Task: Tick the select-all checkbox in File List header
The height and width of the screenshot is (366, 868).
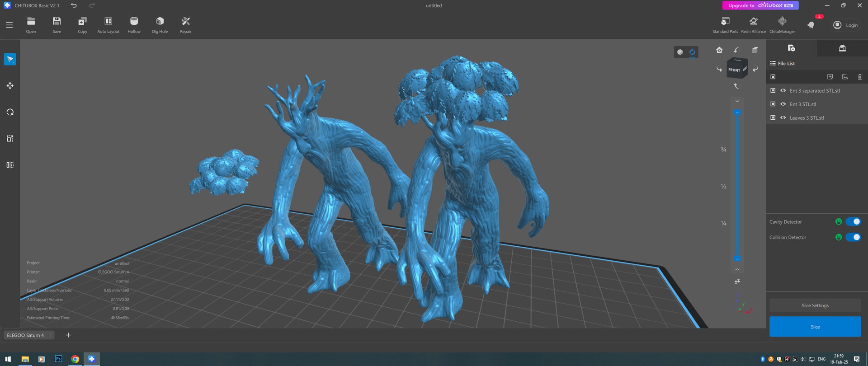Action: 773,77
